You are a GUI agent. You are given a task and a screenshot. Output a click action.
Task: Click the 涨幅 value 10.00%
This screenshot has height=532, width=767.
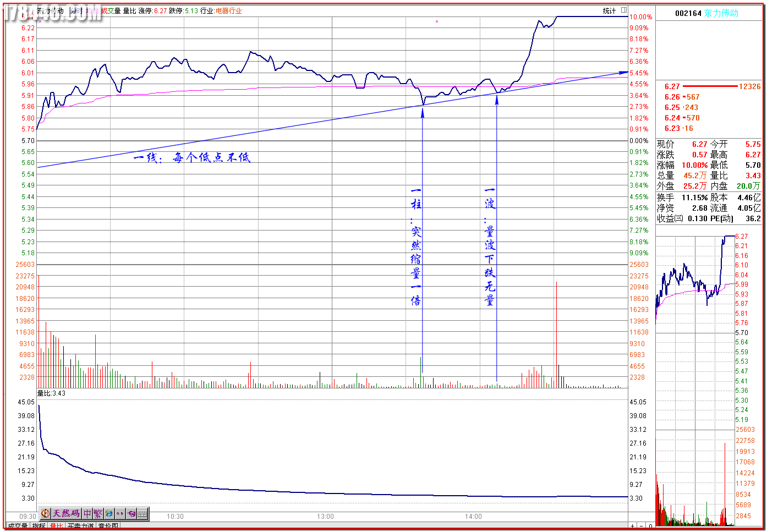(x=694, y=165)
